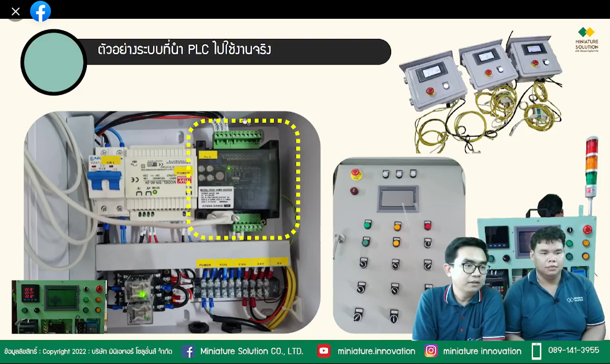
Task: Open the Facebook page icon in footer
Action: pos(189,351)
